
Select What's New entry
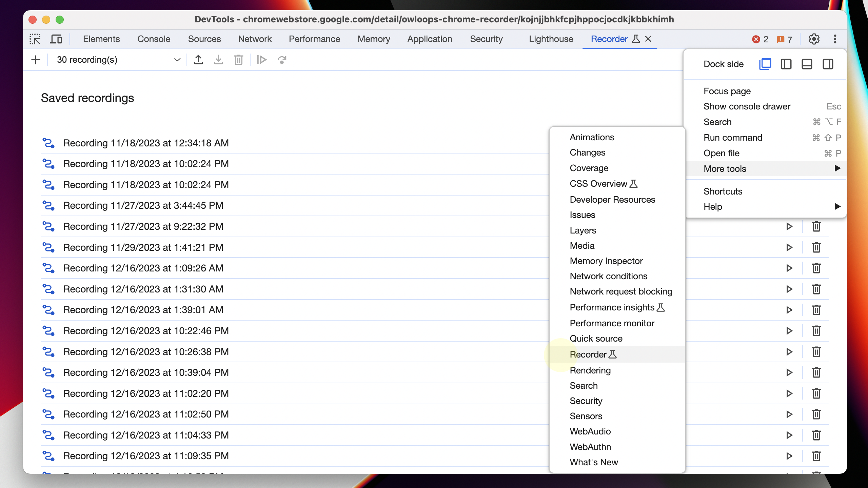tap(617, 462)
